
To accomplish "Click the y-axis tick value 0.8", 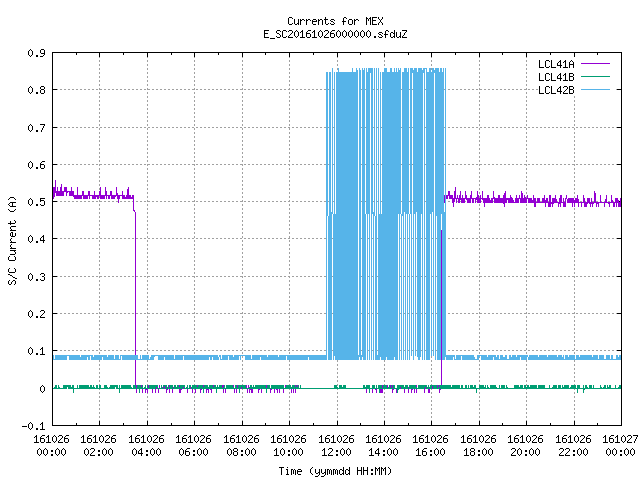I will click(x=36, y=90).
